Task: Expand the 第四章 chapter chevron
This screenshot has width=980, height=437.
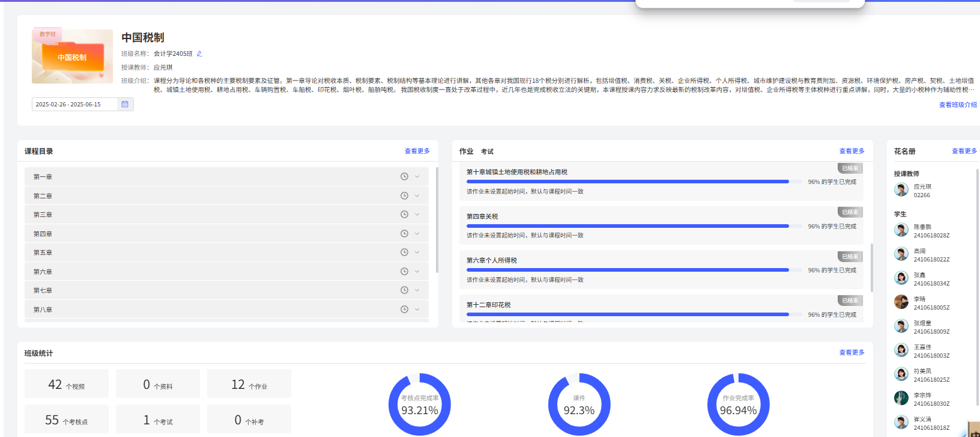Action: pyautogui.click(x=417, y=234)
